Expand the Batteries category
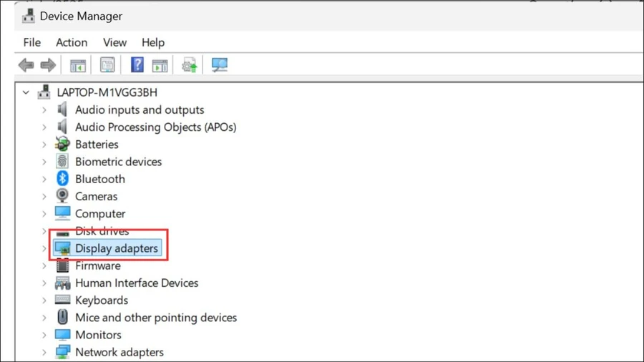Image resolution: width=644 pixels, height=362 pixels. (44, 145)
